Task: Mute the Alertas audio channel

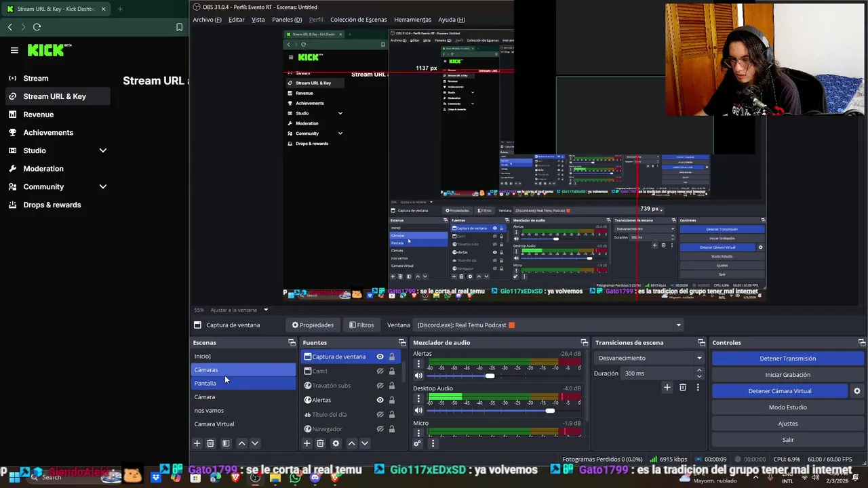Action: (x=418, y=375)
